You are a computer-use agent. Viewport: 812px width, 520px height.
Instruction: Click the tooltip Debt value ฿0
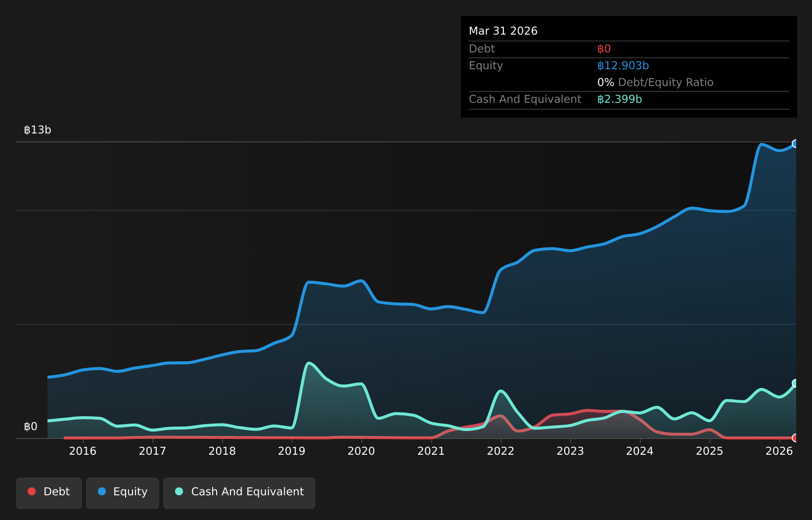(604, 49)
